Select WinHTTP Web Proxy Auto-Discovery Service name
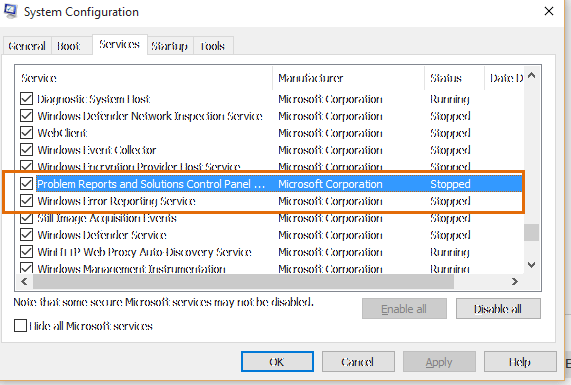Image resolution: width=571 pixels, height=385 pixels. (x=145, y=252)
